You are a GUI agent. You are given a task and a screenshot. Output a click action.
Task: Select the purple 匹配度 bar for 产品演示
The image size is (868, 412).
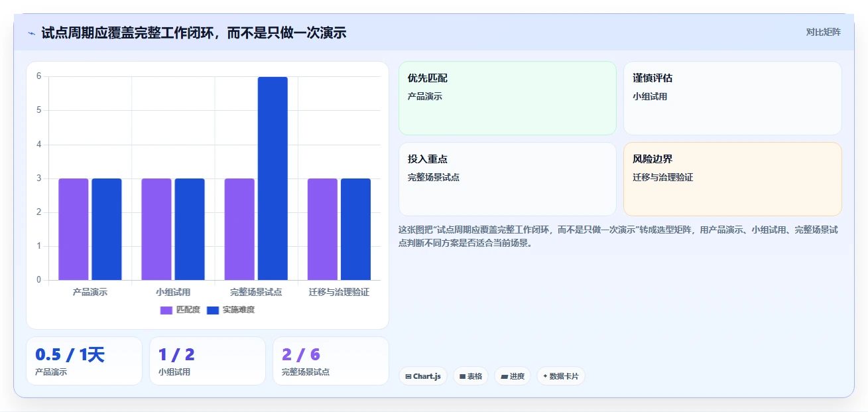click(x=74, y=229)
